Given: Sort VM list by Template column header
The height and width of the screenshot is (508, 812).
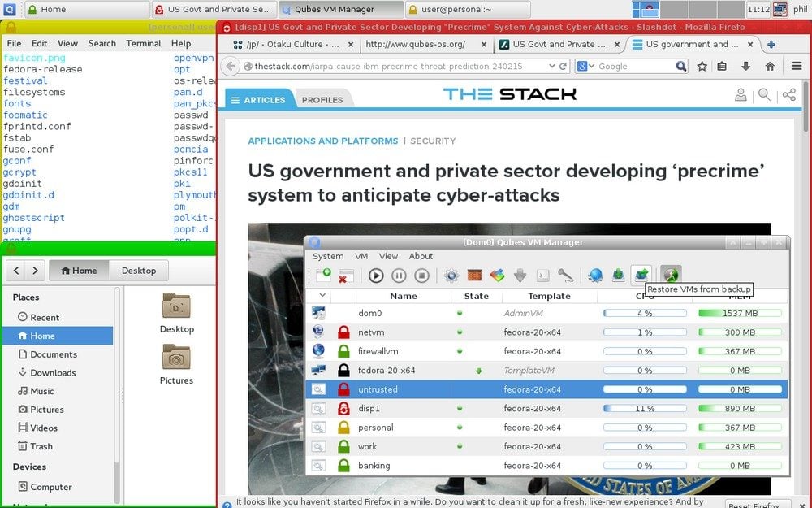Looking at the screenshot, I should (x=549, y=296).
